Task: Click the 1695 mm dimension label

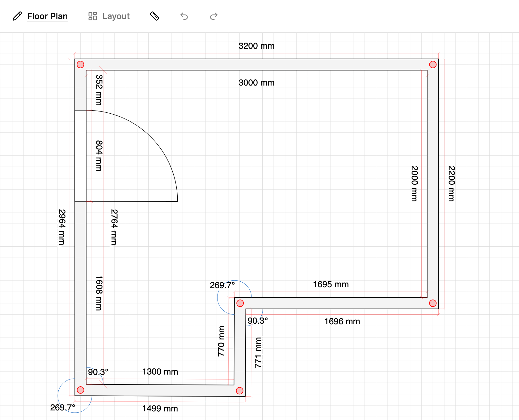Action: (x=331, y=284)
